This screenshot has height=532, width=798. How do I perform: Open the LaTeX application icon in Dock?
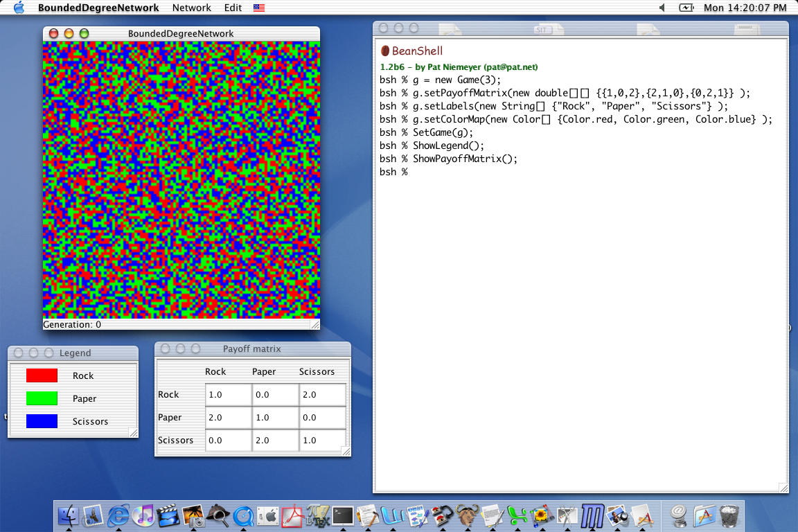[x=318, y=515]
